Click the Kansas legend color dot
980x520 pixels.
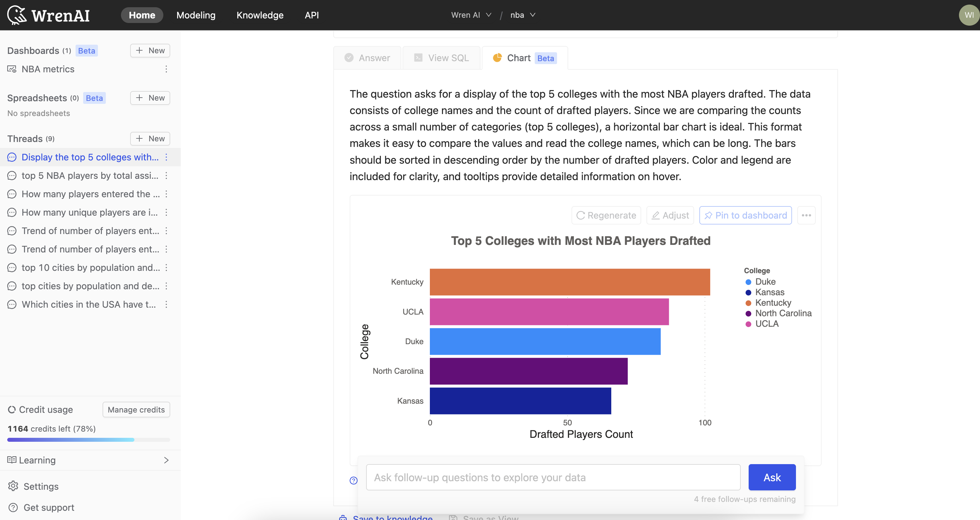pos(748,293)
